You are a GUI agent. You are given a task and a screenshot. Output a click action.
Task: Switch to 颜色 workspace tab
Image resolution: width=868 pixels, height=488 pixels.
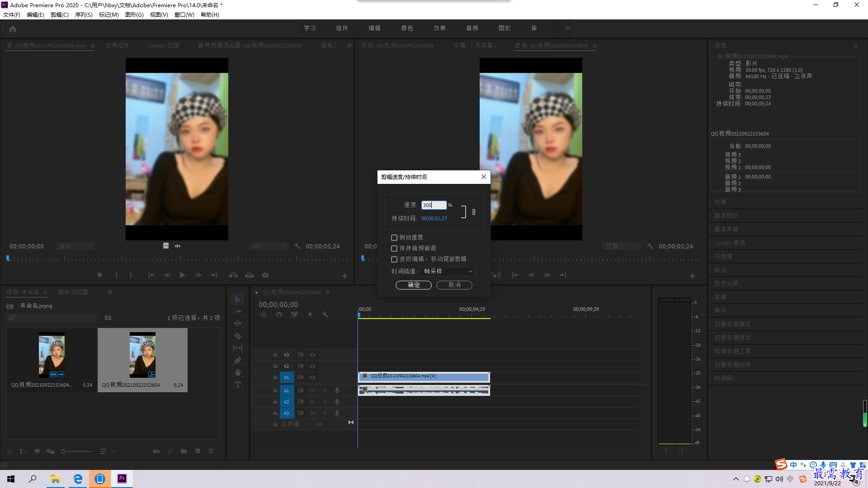coord(407,28)
